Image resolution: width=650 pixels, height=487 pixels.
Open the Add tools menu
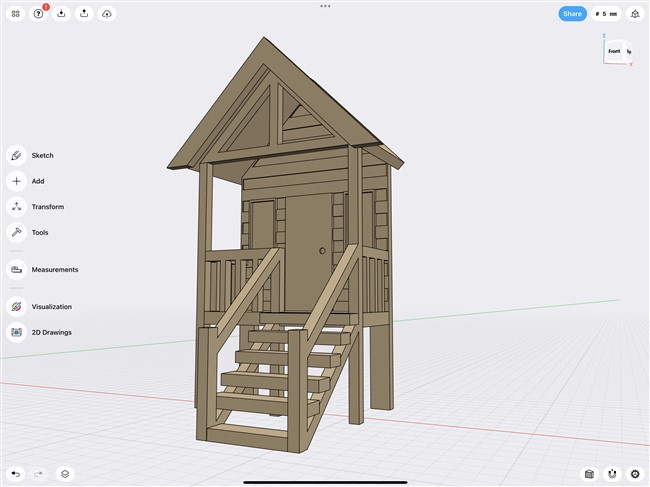pos(17,182)
